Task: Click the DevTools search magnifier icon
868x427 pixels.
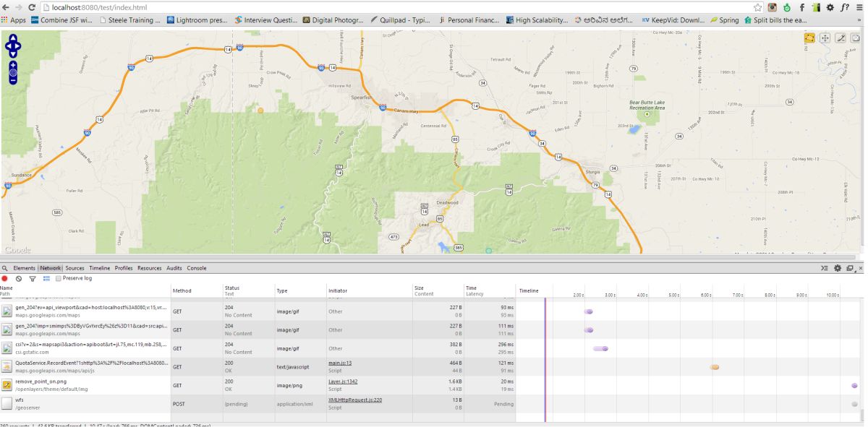Action: click(x=5, y=268)
